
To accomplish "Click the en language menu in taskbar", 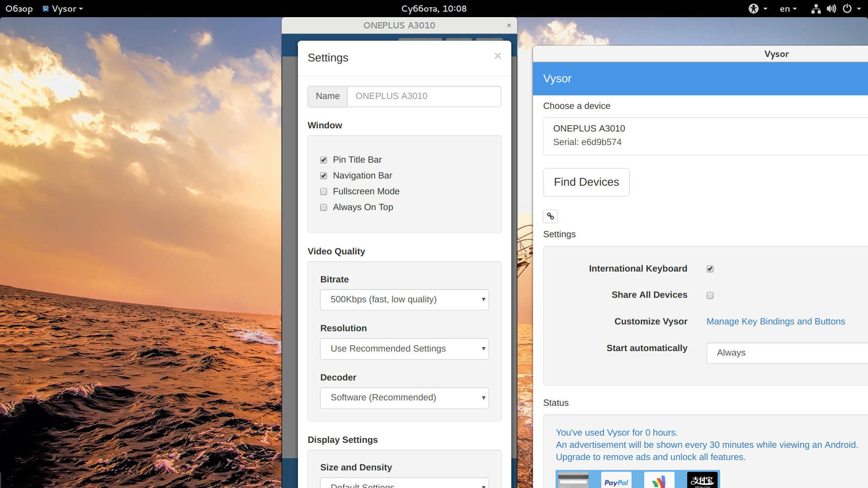I will [x=788, y=8].
